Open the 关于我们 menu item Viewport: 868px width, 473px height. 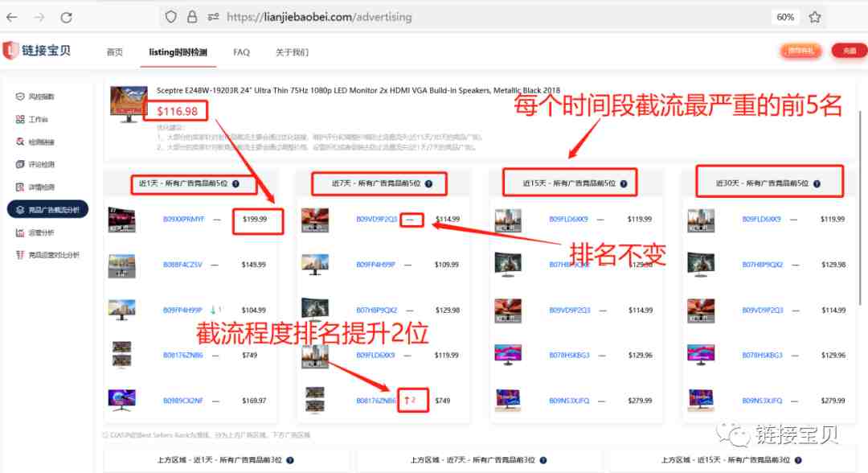(x=292, y=52)
